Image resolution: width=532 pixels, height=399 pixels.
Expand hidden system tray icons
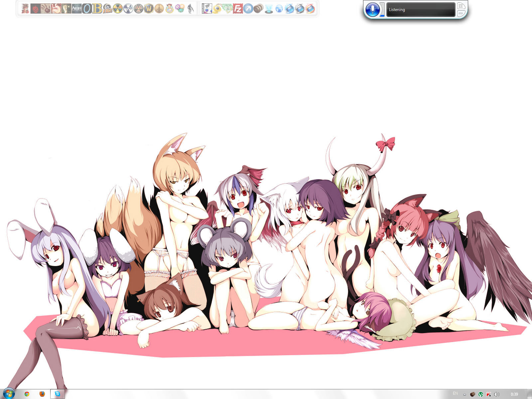[465, 394]
